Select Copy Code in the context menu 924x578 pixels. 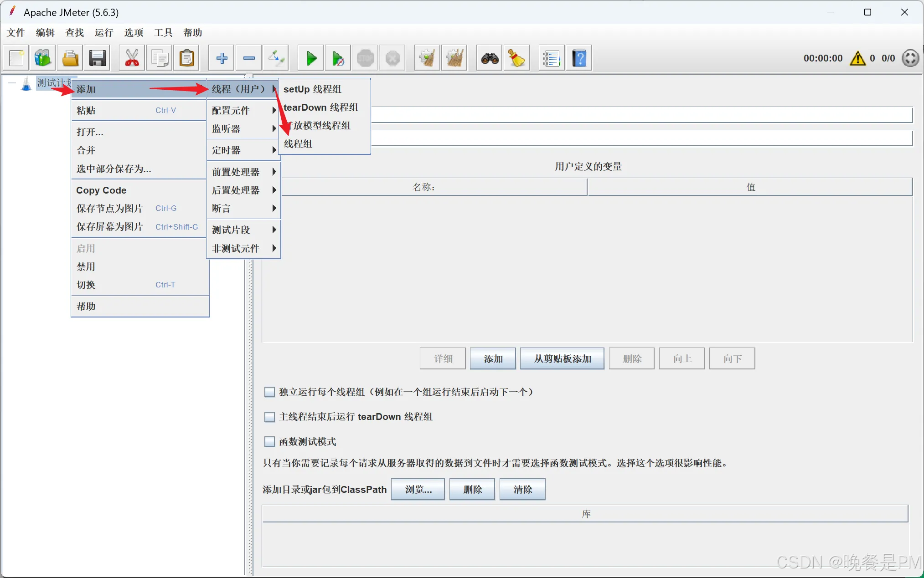coord(139,190)
